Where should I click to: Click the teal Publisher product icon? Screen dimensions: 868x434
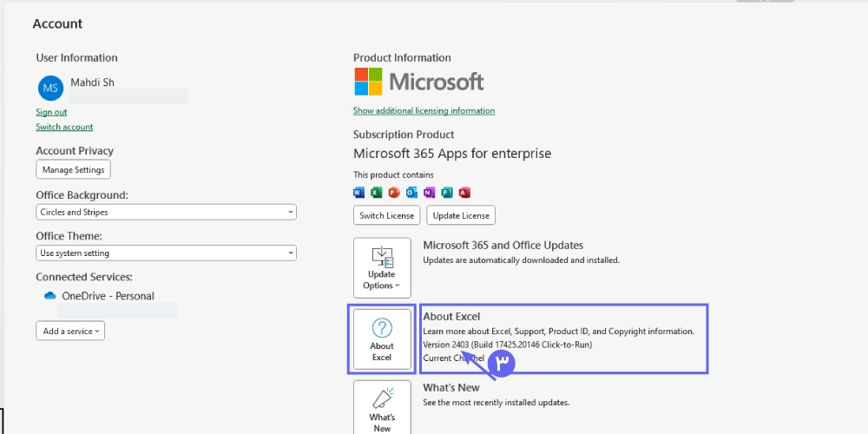(447, 192)
